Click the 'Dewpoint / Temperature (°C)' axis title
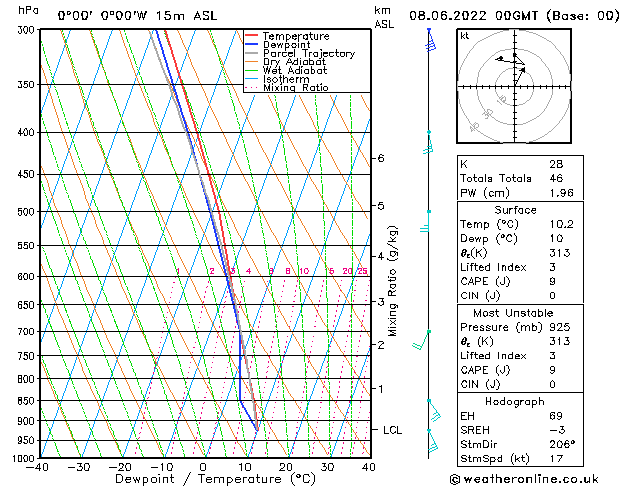Viewport: 629px width, 486px height. [215, 479]
